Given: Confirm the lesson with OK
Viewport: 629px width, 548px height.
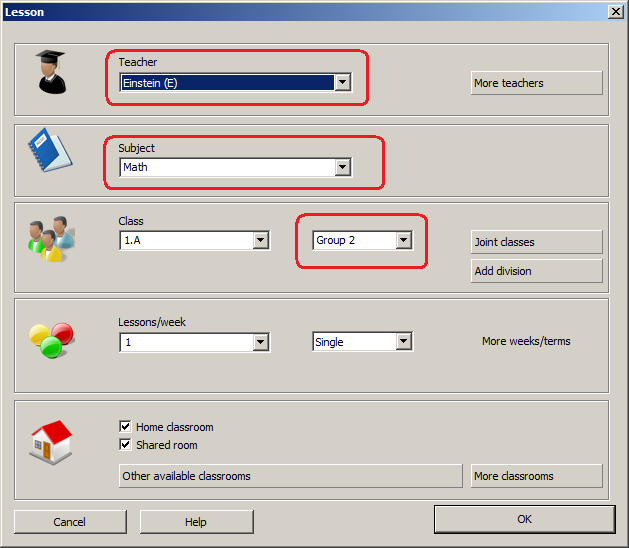Looking at the screenshot, I should (x=524, y=519).
